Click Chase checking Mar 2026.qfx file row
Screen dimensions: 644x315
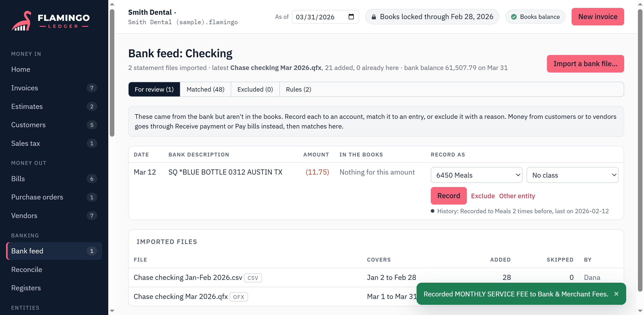[376, 297]
